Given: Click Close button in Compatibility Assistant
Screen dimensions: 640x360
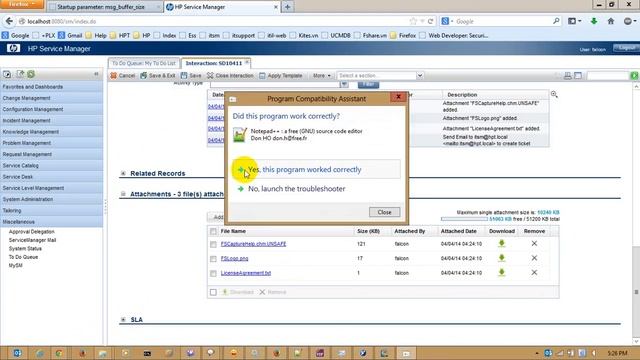Looking at the screenshot, I should [x=384, y=212].
